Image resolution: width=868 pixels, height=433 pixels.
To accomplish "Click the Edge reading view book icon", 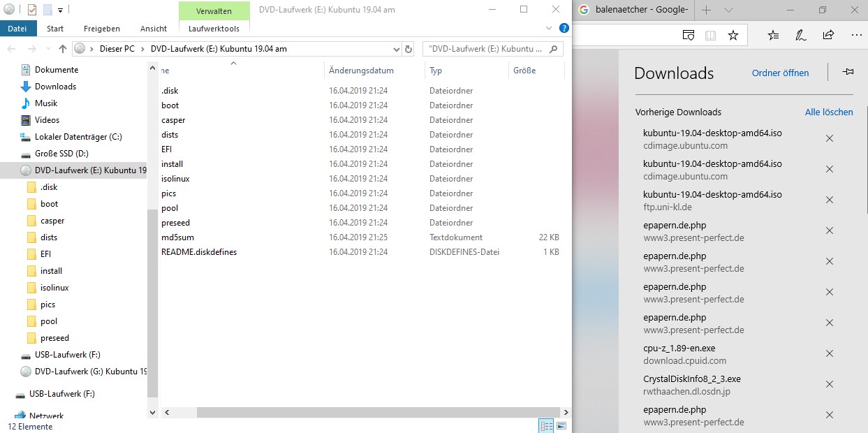I will point(710,35).
